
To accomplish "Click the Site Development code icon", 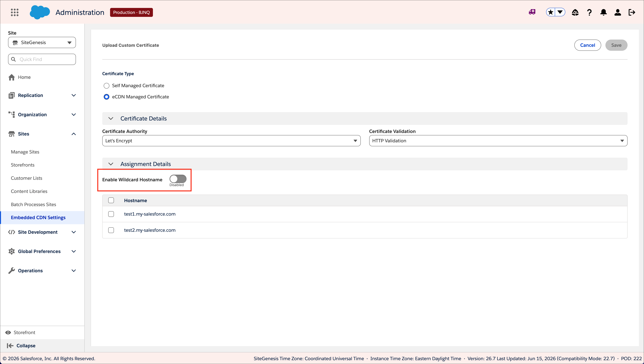I will 11,232.
